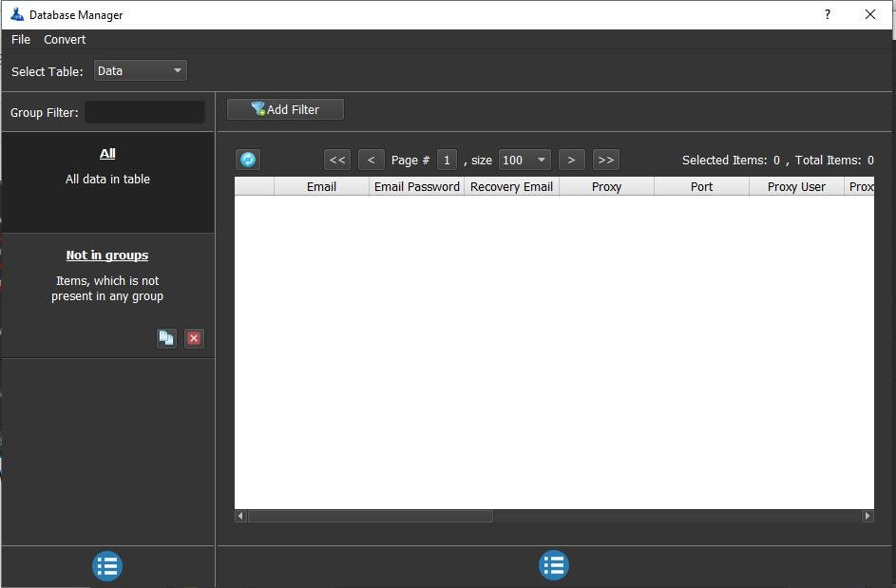Open the Convert menu
The width and height of the screenshot is (896, 588).
click(65, 40)
